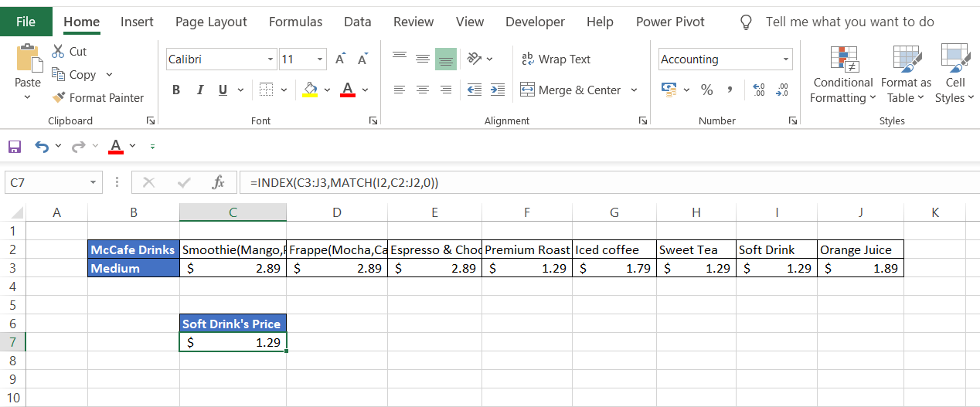Click the Comma Style icon
Screen dimensions: 980x407
click(730, 90)
